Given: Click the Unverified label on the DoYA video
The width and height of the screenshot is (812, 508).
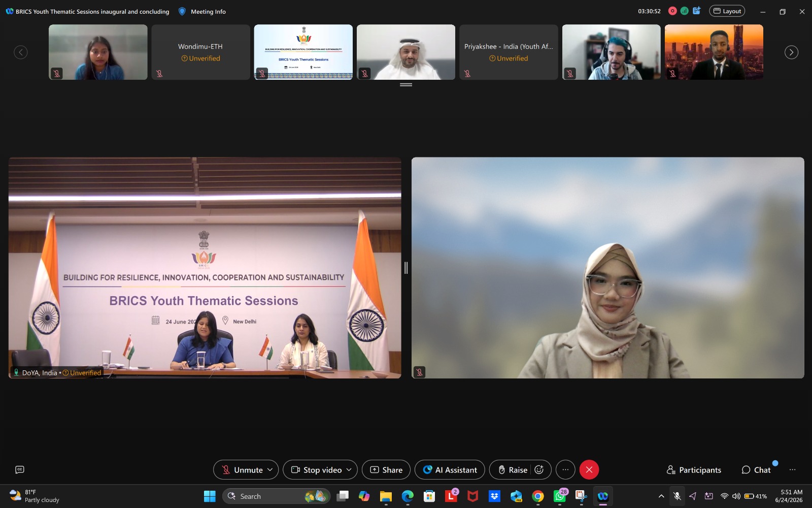Looking at the screenshot, I should click(x=82, y=373).
